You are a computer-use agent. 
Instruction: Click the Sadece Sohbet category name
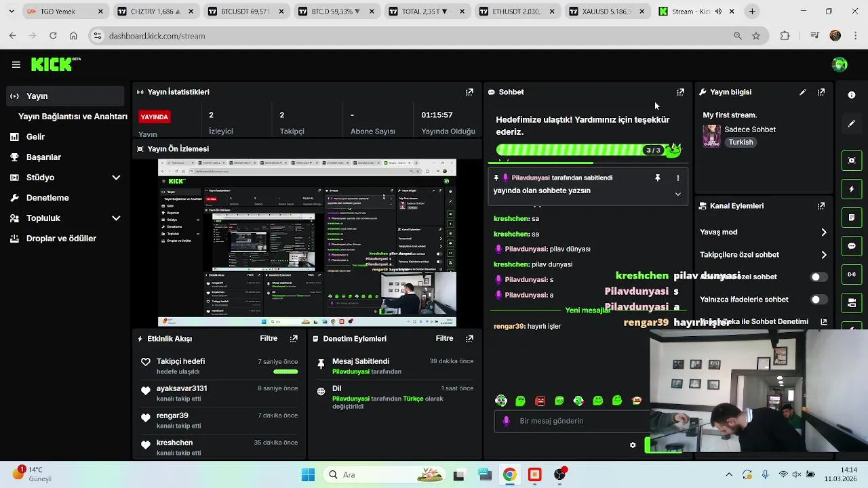click(x=750, y=129)
